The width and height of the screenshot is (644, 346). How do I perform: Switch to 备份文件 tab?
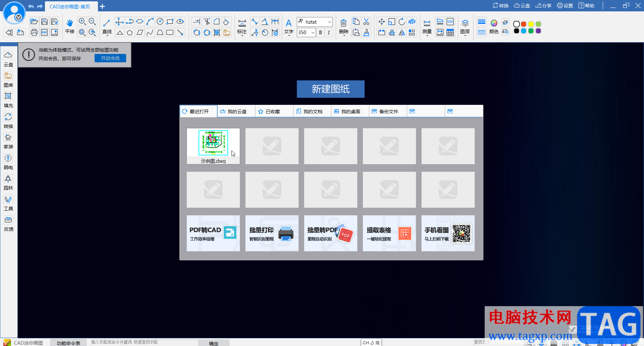coord(388,111)
